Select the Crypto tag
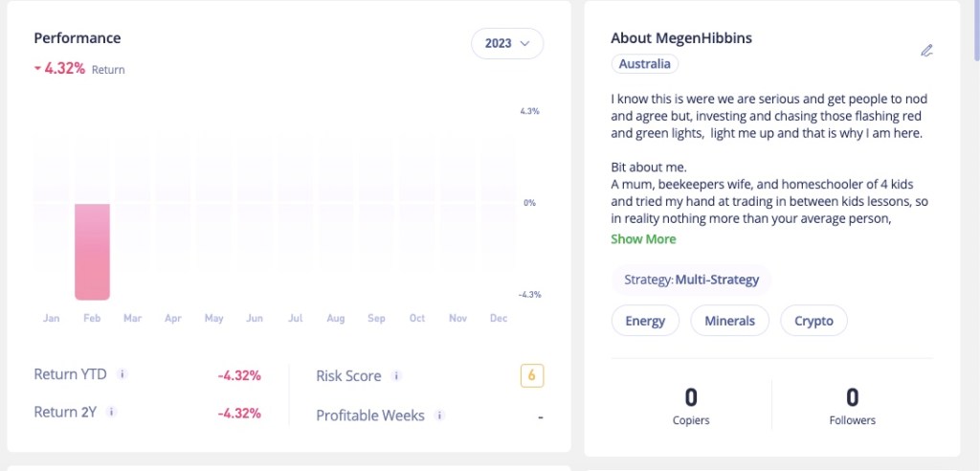This screenshot has width=980, height=471. coord(813,321)
